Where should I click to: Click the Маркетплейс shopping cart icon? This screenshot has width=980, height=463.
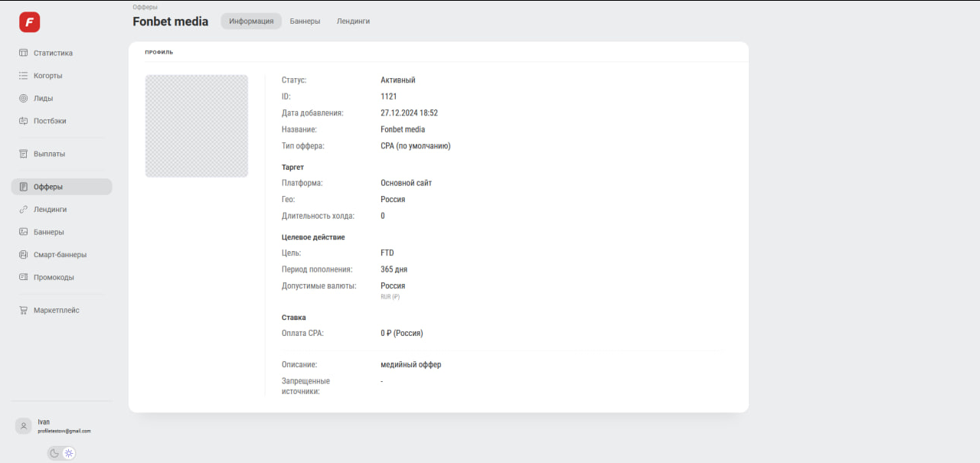(24, 310)
